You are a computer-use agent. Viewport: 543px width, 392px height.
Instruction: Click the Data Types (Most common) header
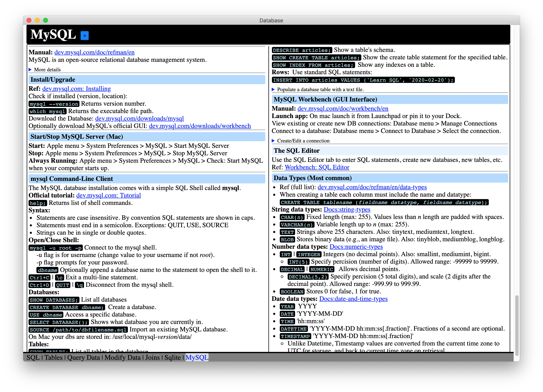390,178
